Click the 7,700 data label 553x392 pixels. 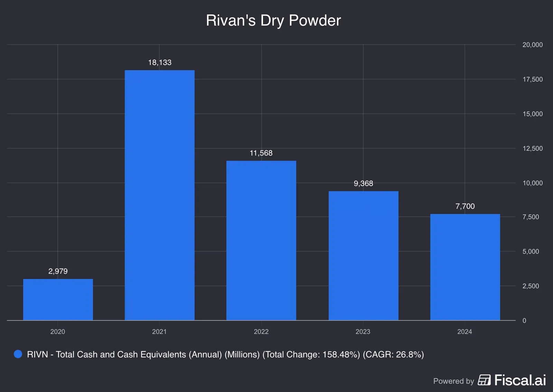pyautogui.click(x=465, y=206)
